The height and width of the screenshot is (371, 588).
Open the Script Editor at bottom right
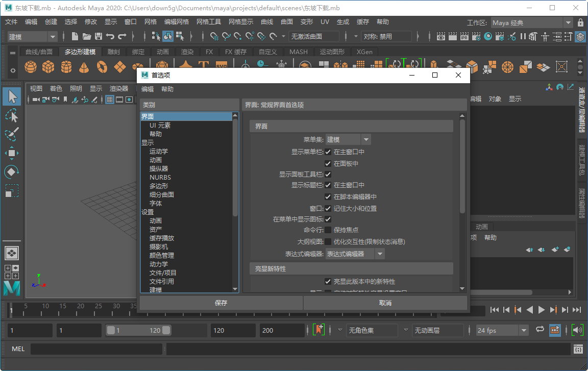coord(577,349)
